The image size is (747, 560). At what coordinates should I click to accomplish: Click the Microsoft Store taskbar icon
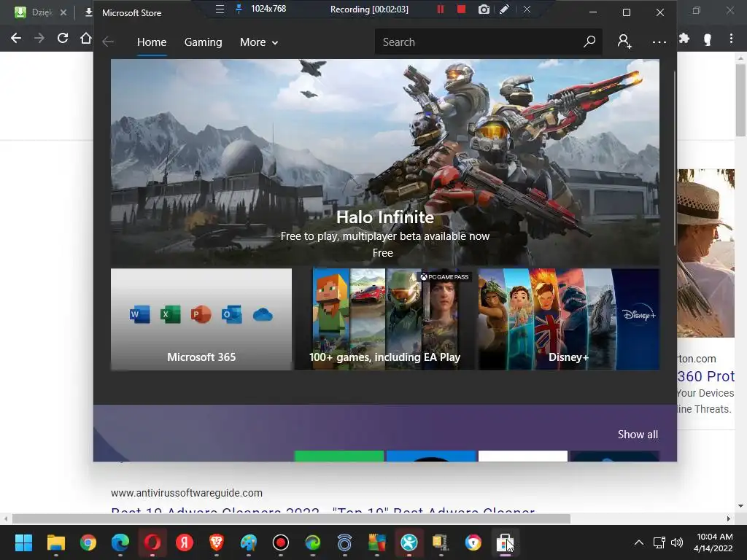tap(505, 542)
